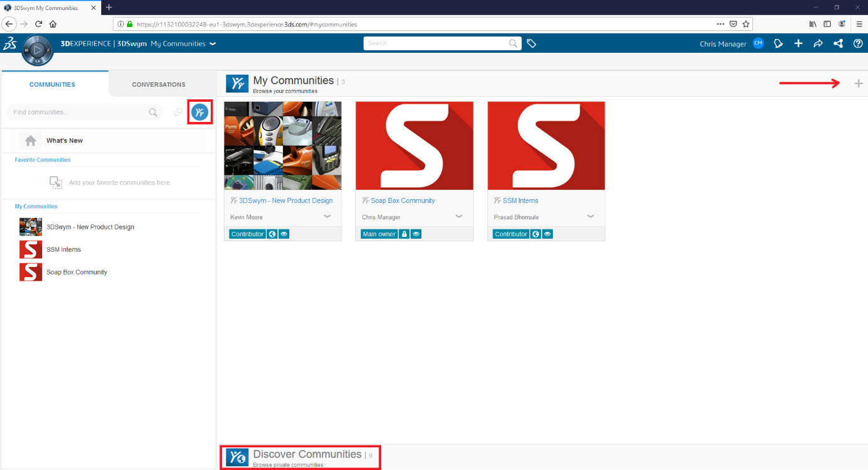Click the Find communities search field
868x470 pixels.
[79, 112]
